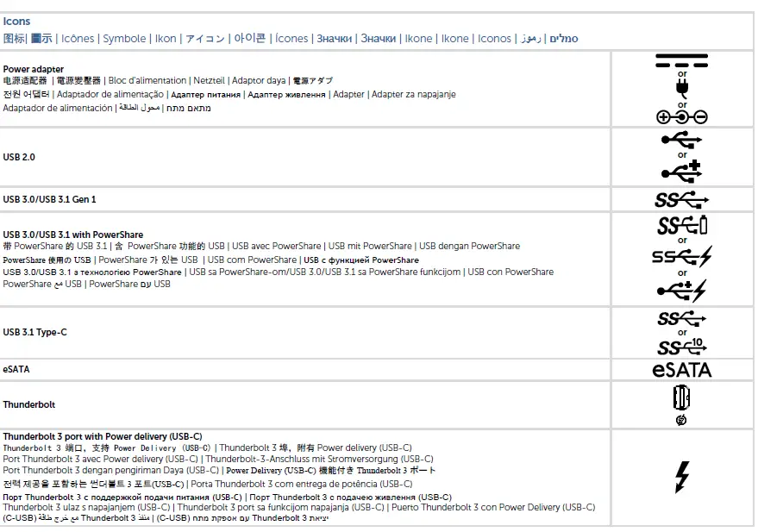Image resolution: width=758 pixels, height=532 pixels.
Task: Click the eSATA row label text
Action: click(x=16, y=370)
